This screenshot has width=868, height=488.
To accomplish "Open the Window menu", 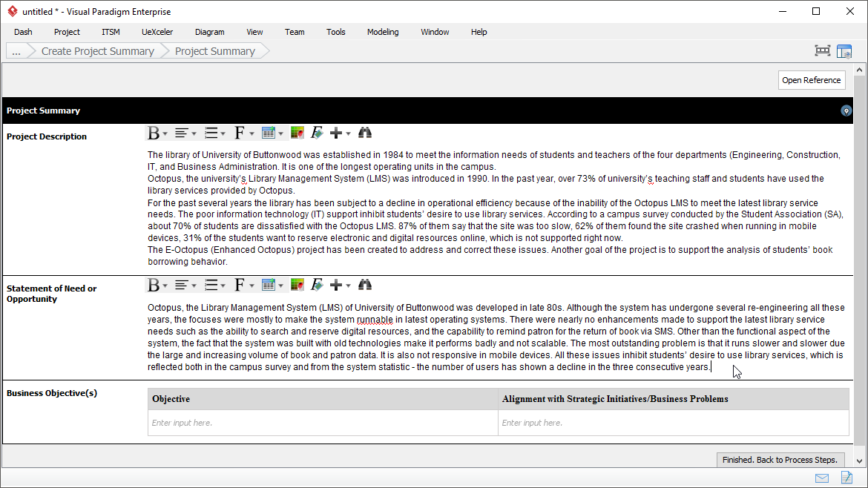I will (x=435, y=32).
